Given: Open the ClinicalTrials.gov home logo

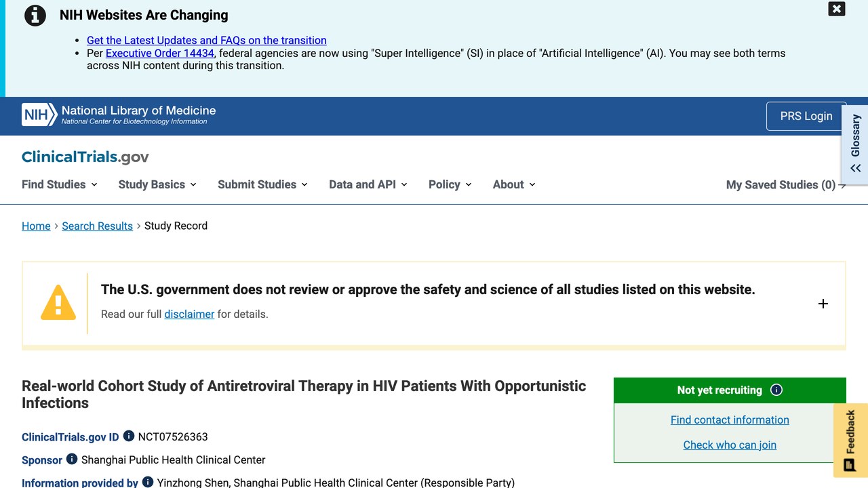Looking at the screenshot, I should point(85,157).
